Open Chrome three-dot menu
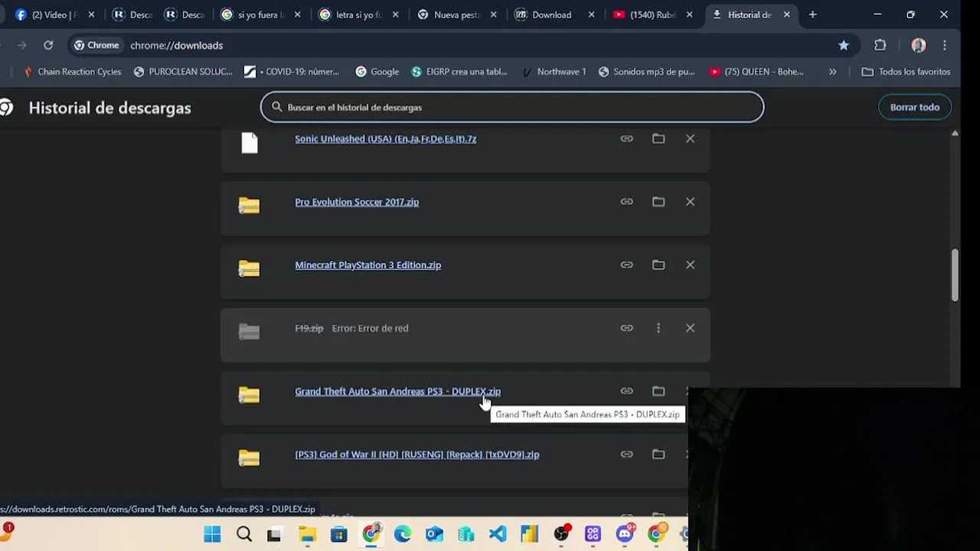Image resolution: width=980 pixels, height=551 pixels. [945, 45]
